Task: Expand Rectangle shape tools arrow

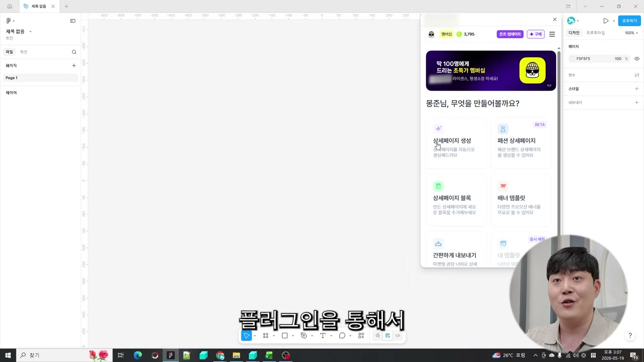Action: (x=293, y=336)
